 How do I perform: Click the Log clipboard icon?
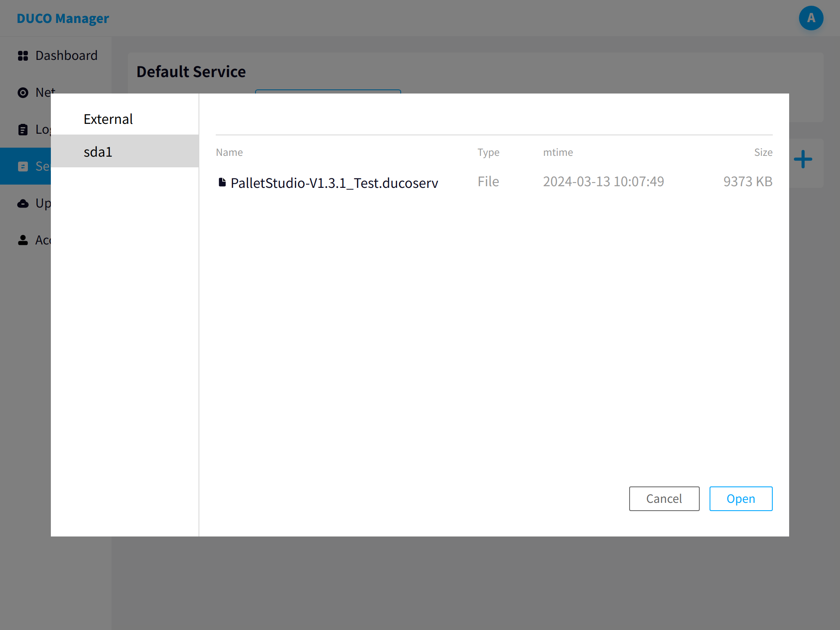point(23,130)
